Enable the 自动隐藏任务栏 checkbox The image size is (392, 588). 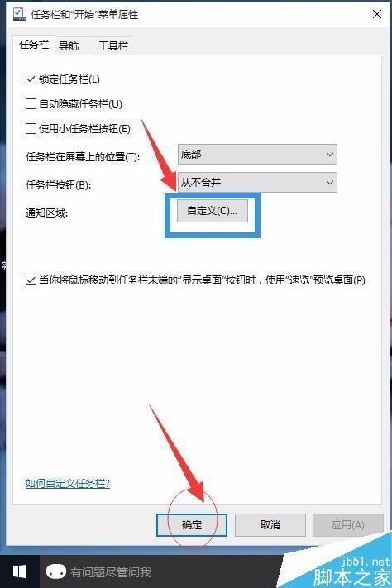(x=31, y=104)
